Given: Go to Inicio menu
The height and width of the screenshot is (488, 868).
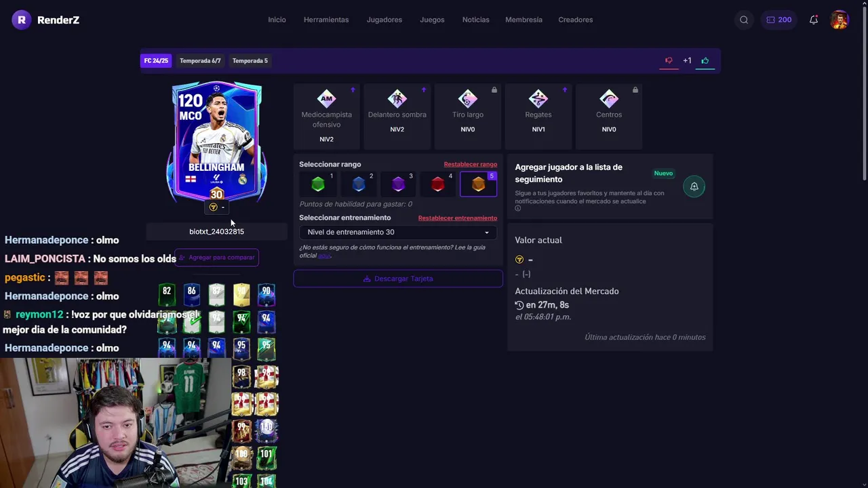Looking at the screenshot, I should point(277,20).
